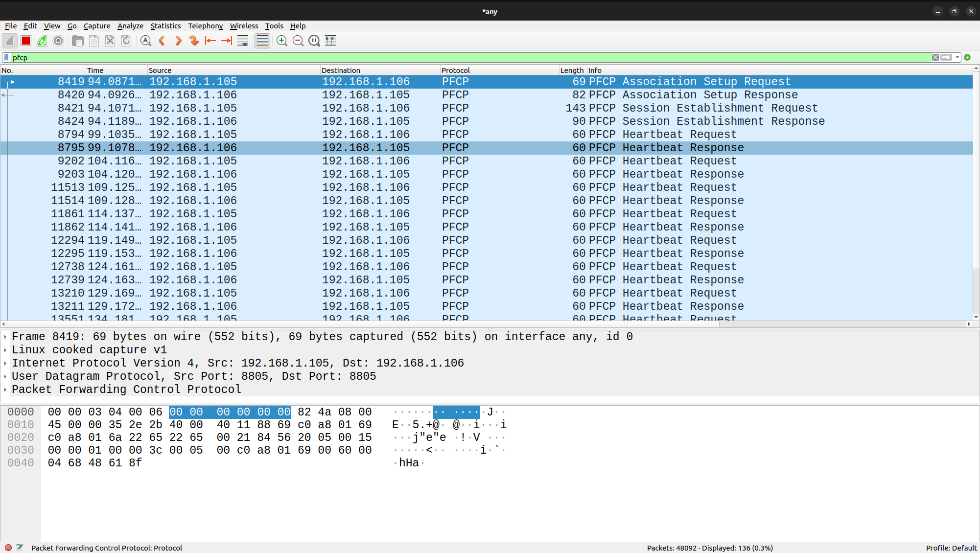Open the Edit menu
The image size is (980, 553).
point(30,26)
